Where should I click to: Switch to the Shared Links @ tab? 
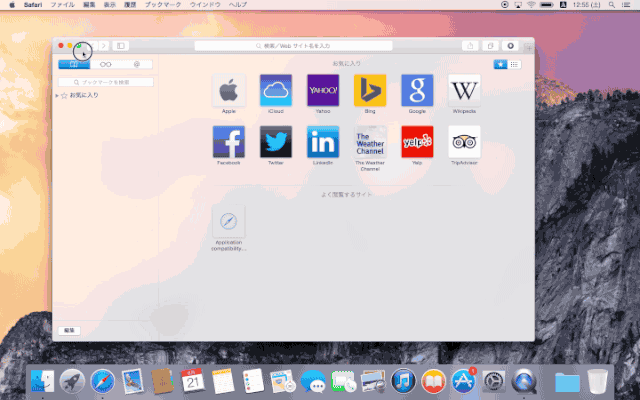pyautogui.click(x=137, y=64)
